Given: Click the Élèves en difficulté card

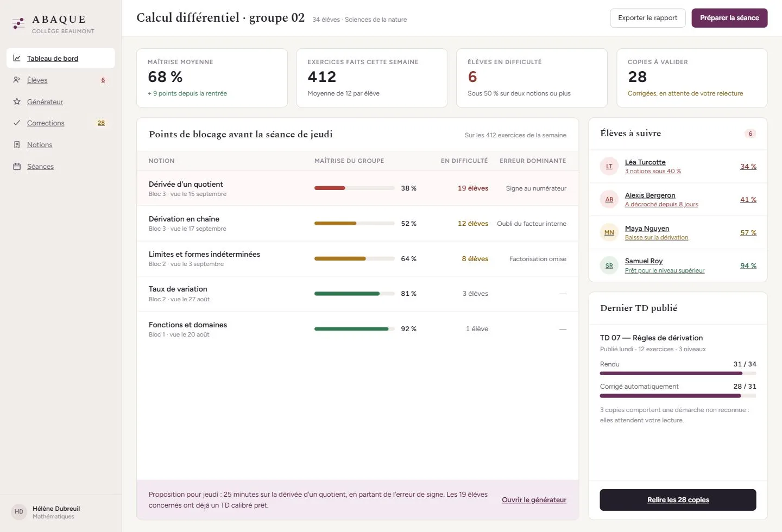Looking at the screenshot, I should click(x=532, y=78).
